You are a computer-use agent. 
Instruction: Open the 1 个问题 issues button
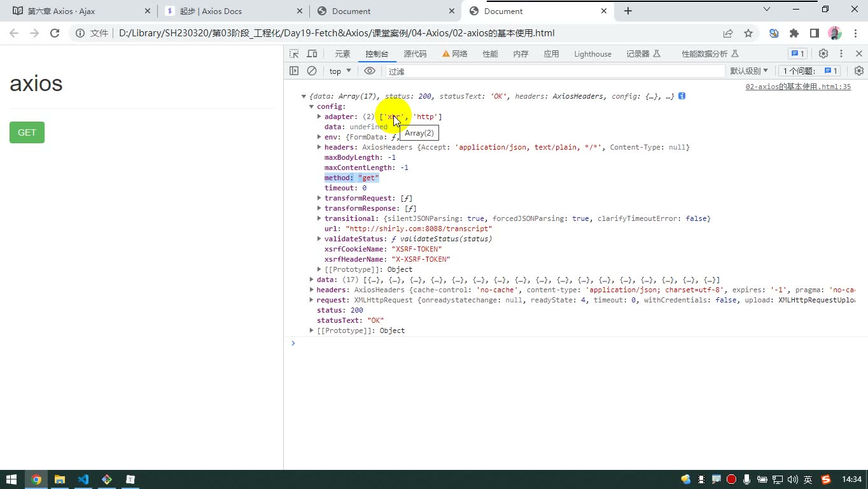[x=810, y=71]
